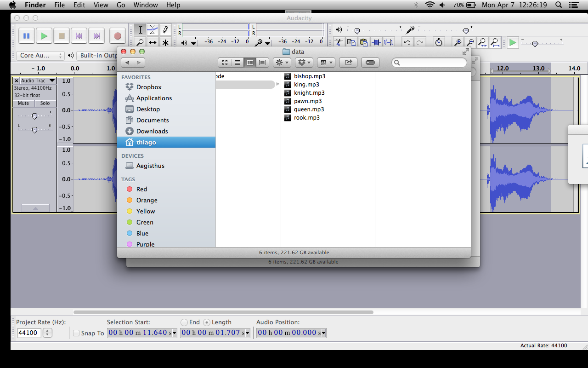This screenshot has height=368, width=588.
Task: Skip to start in Audacity
Action: tap(79, 35)
